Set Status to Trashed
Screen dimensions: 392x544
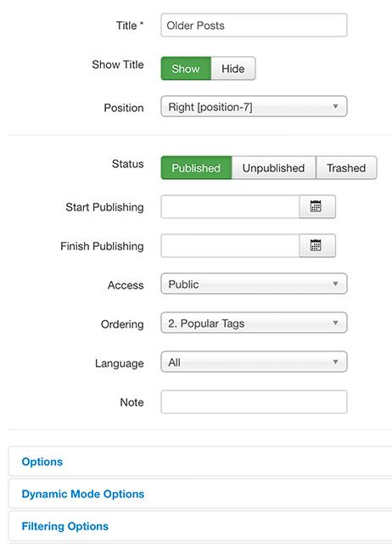[346, 167]
